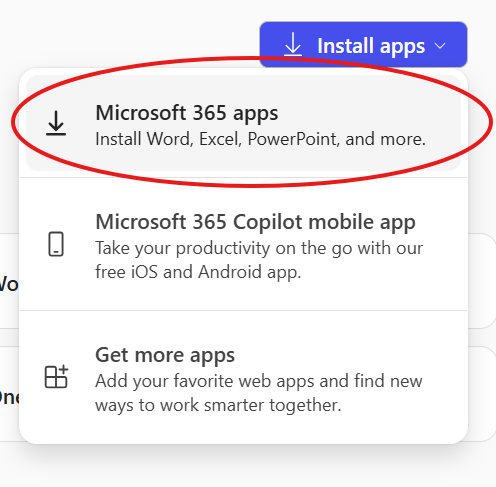Click the grid-plus icon for Get more apps
Screen dimensions: 496x487
click(56, 377)
